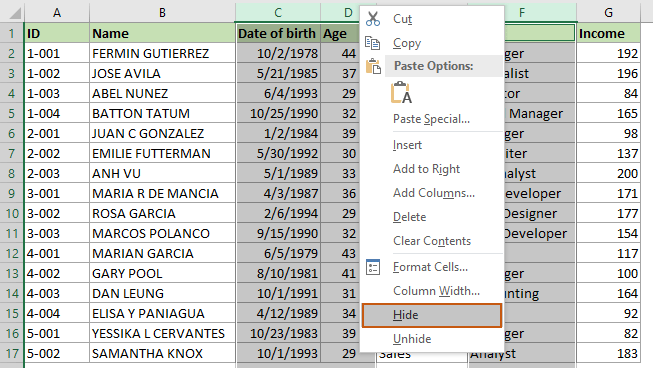Click income value 183
This screenshot has width=653, height=368.
[608, 353]
